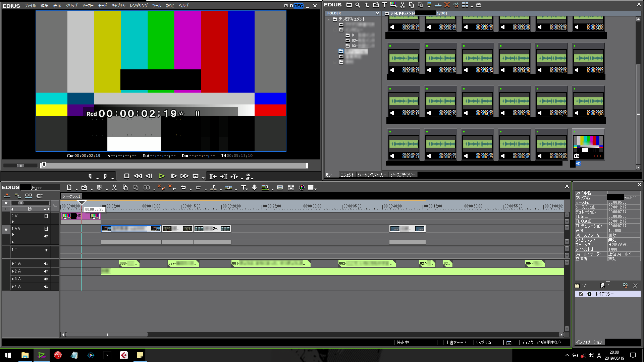The height and width of the screenshot is (362, 644).
Task: Open the bin view mode dropdown arrow
Action: click(x=472, y=6)
